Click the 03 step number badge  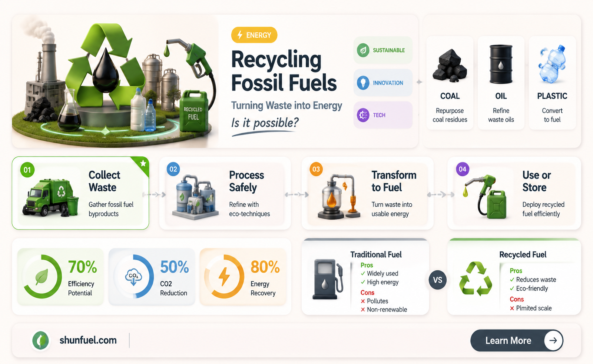pos(316,169)
